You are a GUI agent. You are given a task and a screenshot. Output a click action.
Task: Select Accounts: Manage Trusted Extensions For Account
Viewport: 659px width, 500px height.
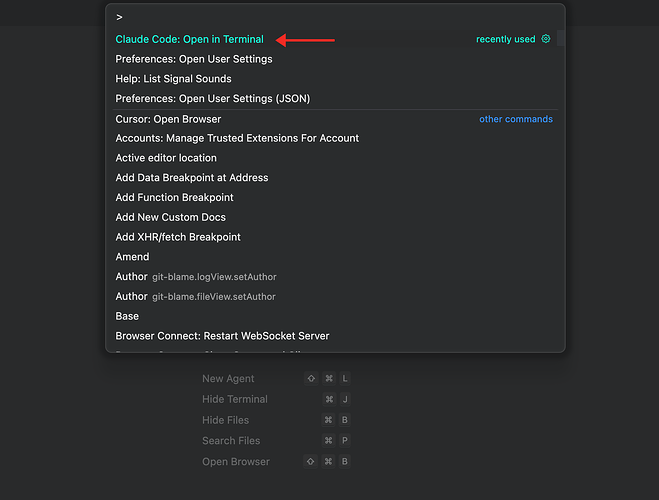coord(335,138)
